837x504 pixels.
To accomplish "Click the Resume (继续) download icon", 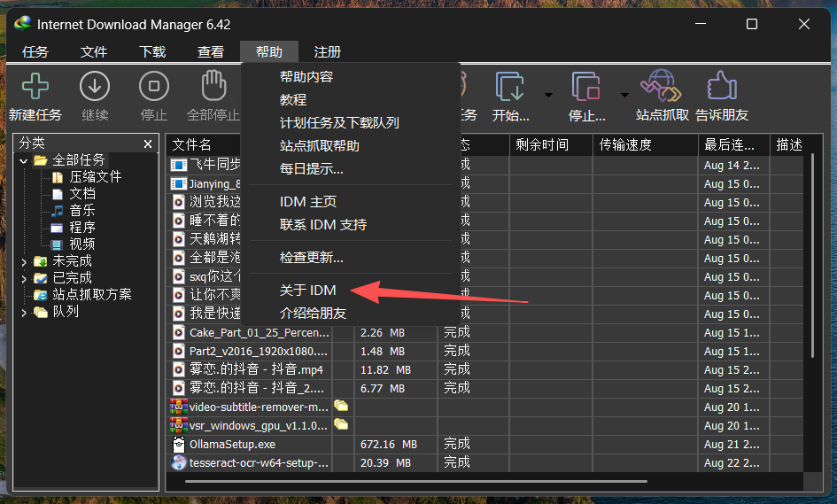I will pos(95,86).
